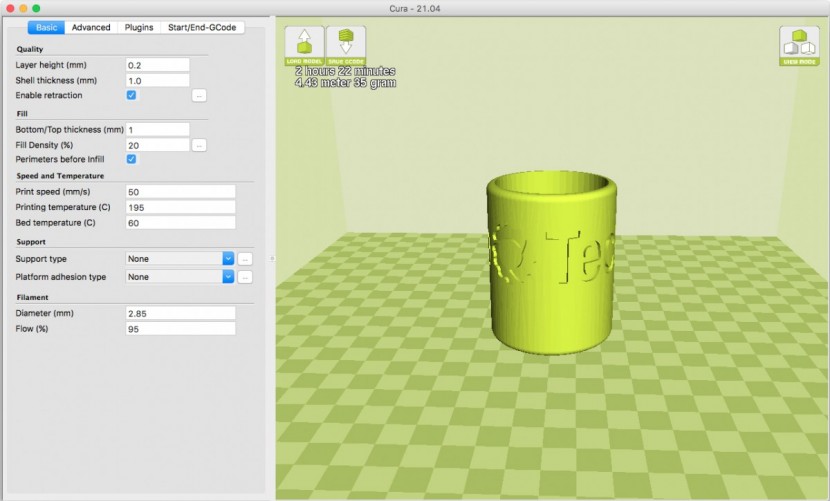
Task: Toggle Perimeters before Infill checkbox
Action: pyautogui.click(x=131, y=159)
